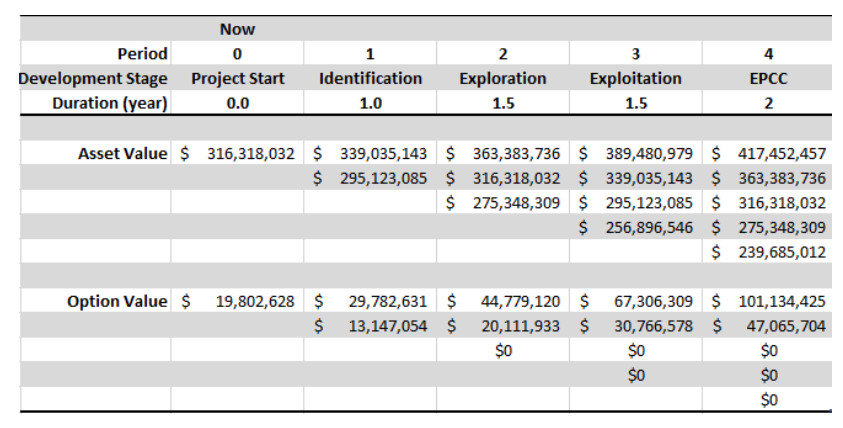
Task: Select the 'Now' header cell
Action: tap(237, 30)
